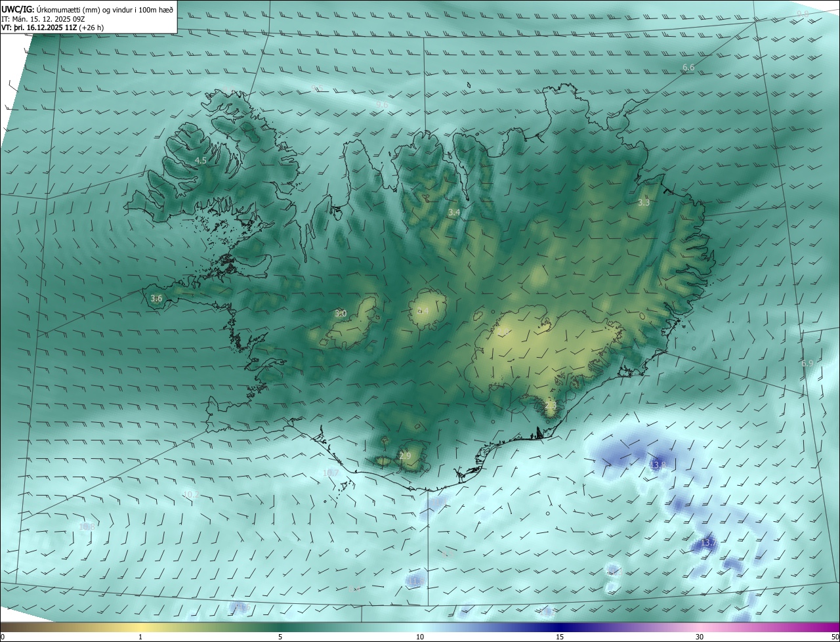The height and width of the screenshot is (642, 840).
Task: Click the 13.8 value in the blue patch
Action: (658, 465)
